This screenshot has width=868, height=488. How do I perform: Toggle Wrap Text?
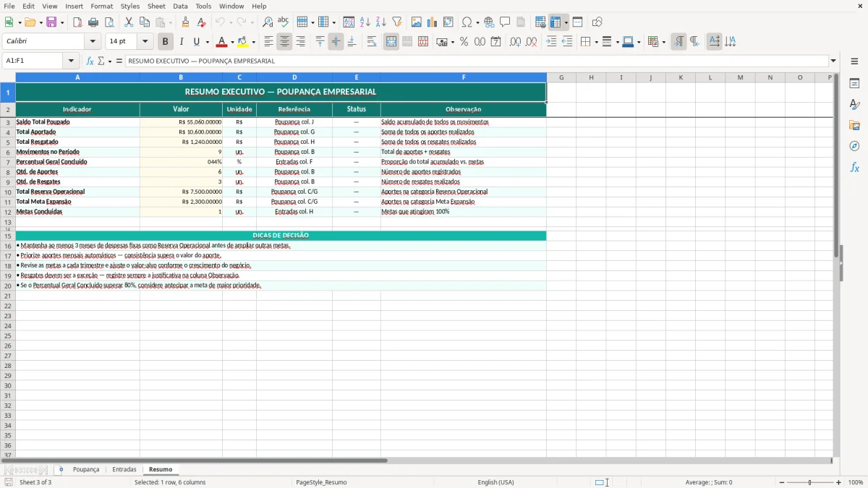click(x=372, y=42)
